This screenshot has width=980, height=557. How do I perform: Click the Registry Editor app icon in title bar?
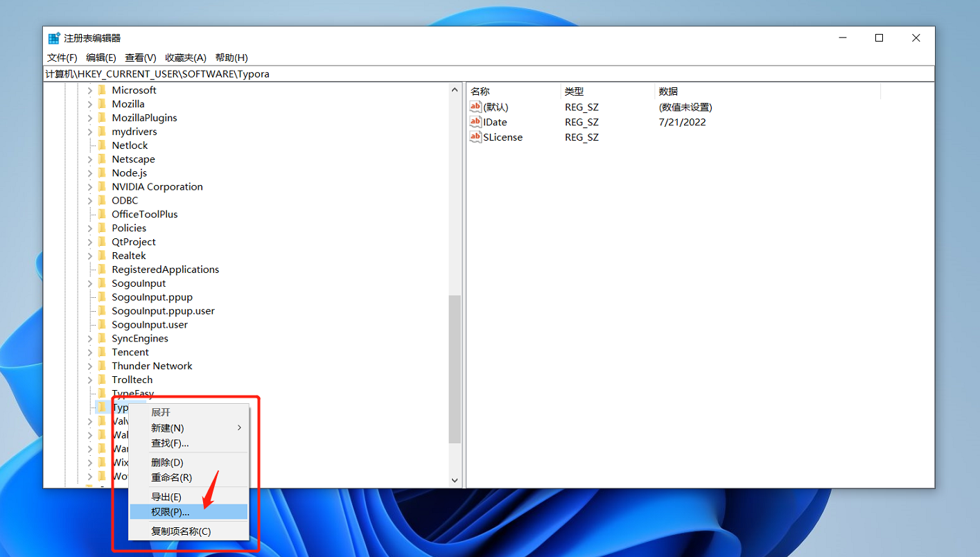point(54,38)
